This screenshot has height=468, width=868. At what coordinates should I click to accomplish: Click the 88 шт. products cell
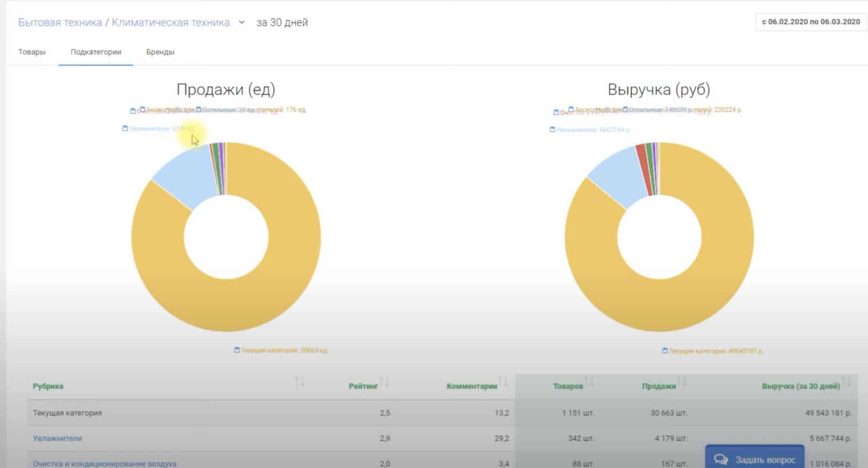pyautogui.click(x=583, y=464)
